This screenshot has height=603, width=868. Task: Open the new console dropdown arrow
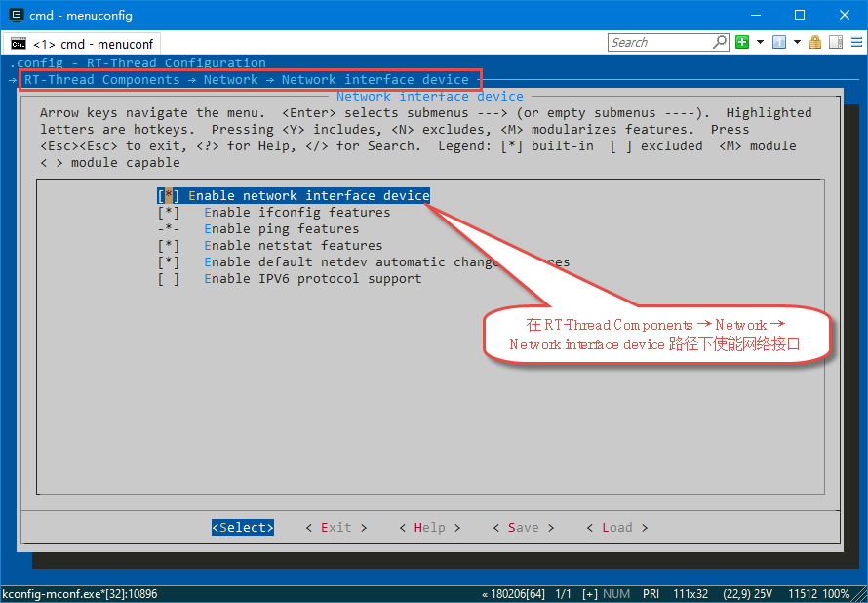coord(760,43)
